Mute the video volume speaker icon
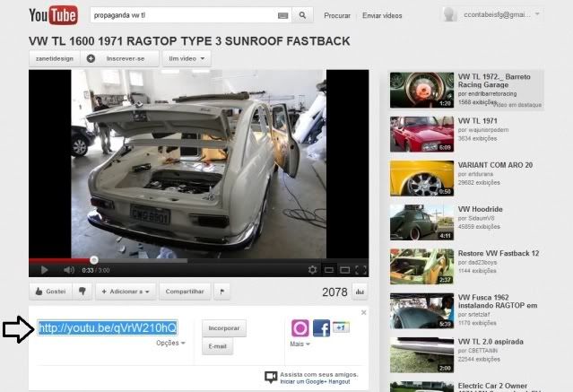 point(69,270)
